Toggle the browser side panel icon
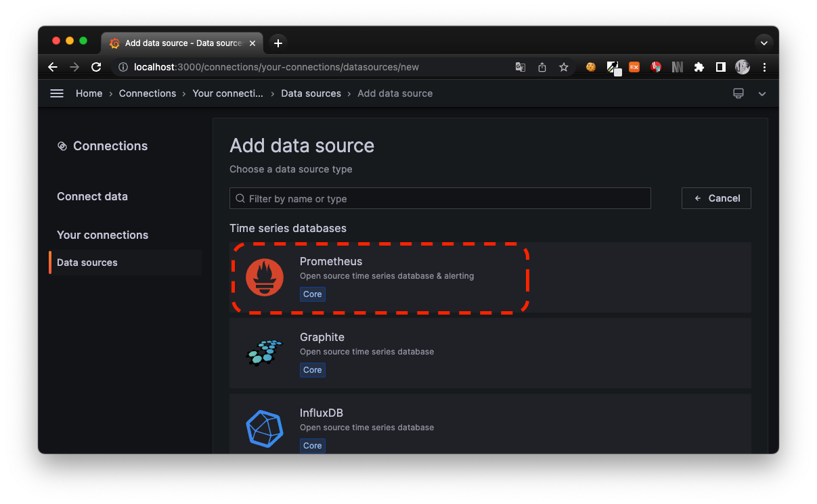The width and height of the screenshot is (817, 504). (721, 67)
